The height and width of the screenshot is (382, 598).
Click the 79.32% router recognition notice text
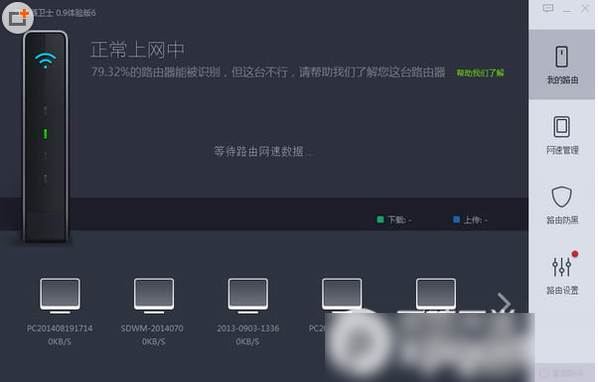click(x=268, y=72)
